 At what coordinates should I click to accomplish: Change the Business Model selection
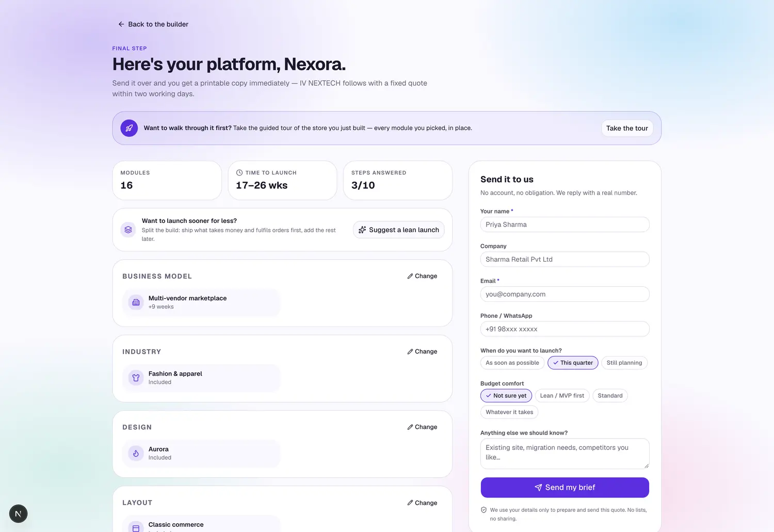[x=422, y=276]
